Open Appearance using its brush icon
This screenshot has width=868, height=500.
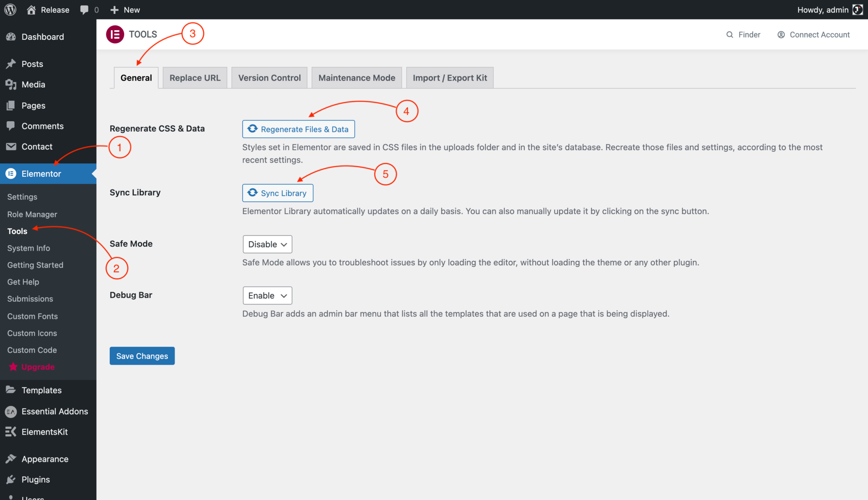pos(11,458)
